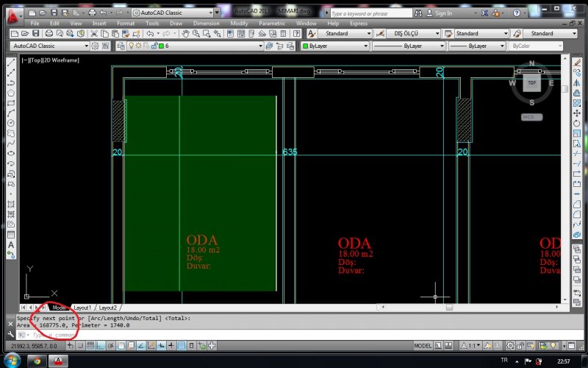This screenshot has width=588, height=368.
Task: Select the Table tool in Draw toolbar
Action: click(11, 235)
